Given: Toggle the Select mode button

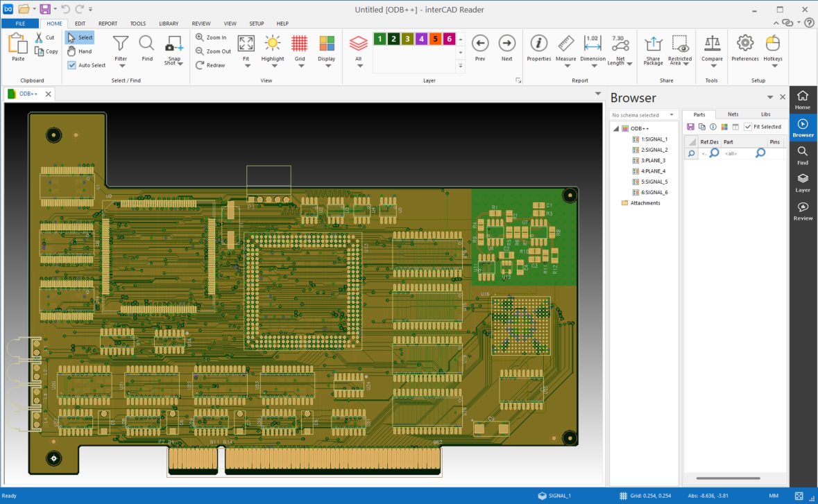Looking at the screenshot, I should pyautogui.click(x=80, y=37).
